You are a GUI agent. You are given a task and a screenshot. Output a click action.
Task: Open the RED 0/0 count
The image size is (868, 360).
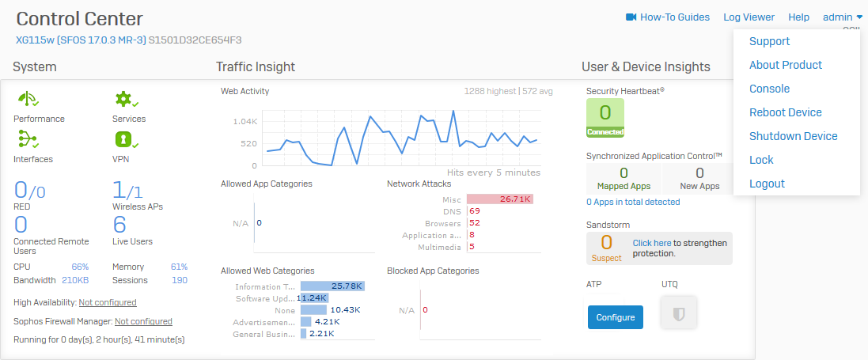pos(29,191)
